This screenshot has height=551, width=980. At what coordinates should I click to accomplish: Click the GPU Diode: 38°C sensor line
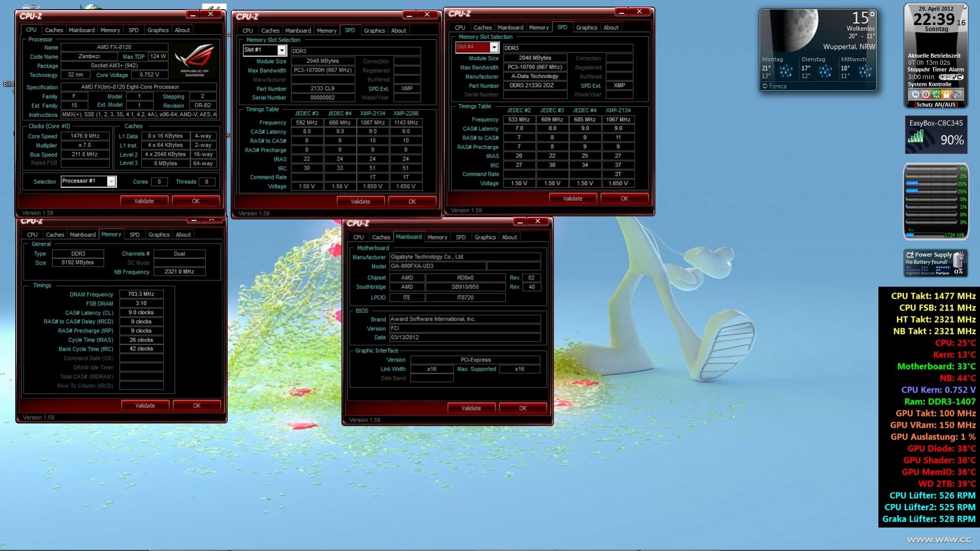pos(942,448)
